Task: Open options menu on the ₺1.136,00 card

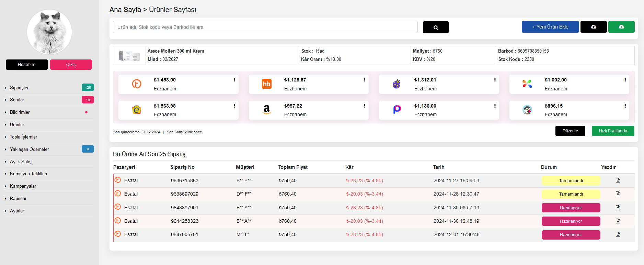Action: point(495,106)
